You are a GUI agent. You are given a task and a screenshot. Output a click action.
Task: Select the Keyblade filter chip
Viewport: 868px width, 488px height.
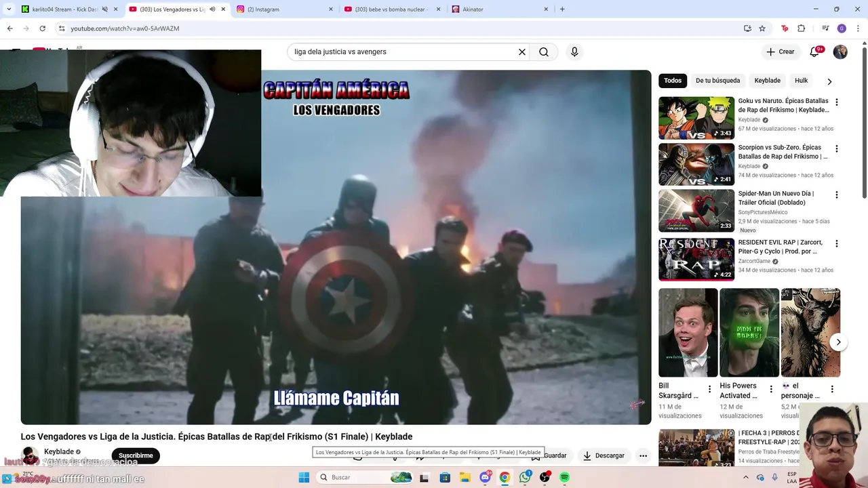tap(767, 81)
